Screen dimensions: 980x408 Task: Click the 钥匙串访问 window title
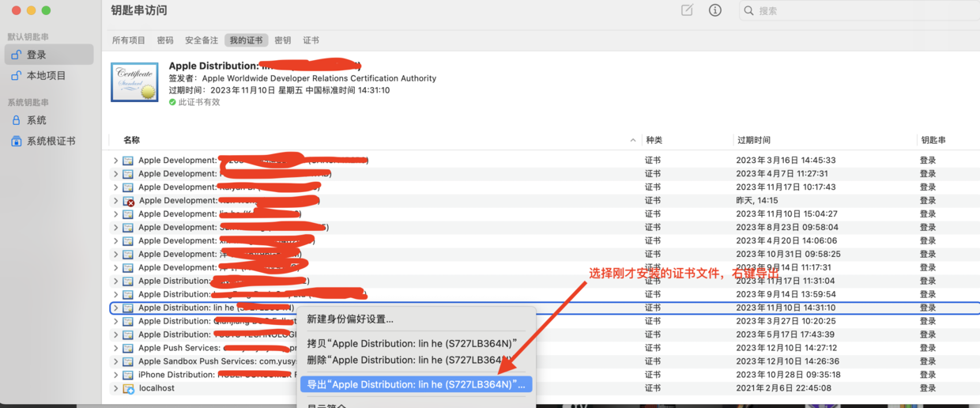[139, 11]
